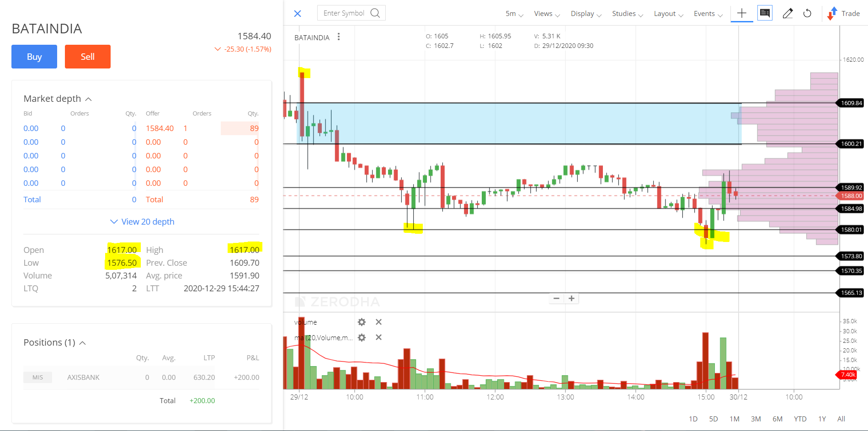868x431 pixels.
Task: Click the orange Sell button
Action: 88,57
